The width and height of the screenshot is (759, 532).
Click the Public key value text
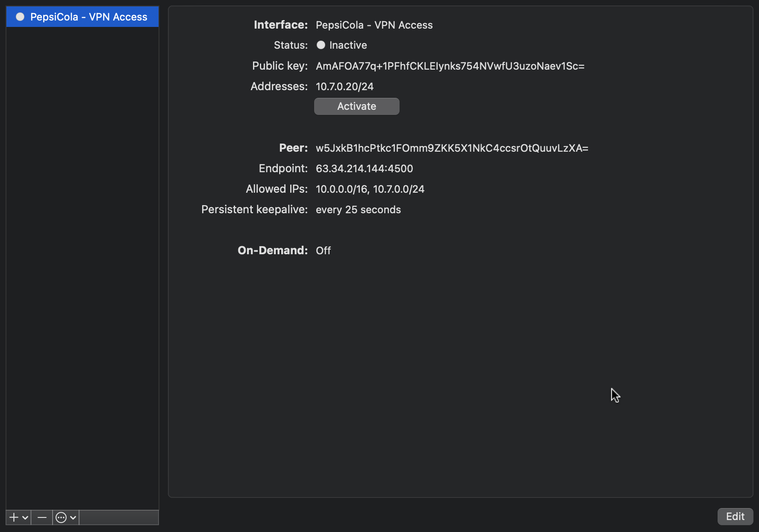(450, 66)
